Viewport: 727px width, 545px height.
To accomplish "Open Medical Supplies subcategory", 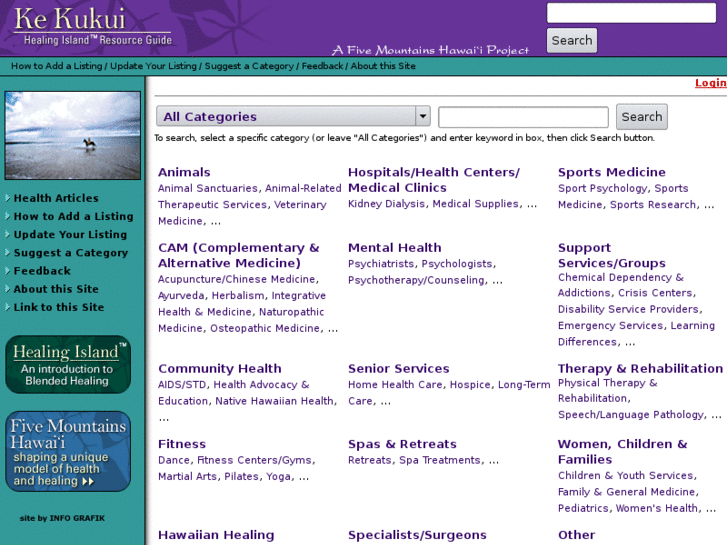I will 476,204.
